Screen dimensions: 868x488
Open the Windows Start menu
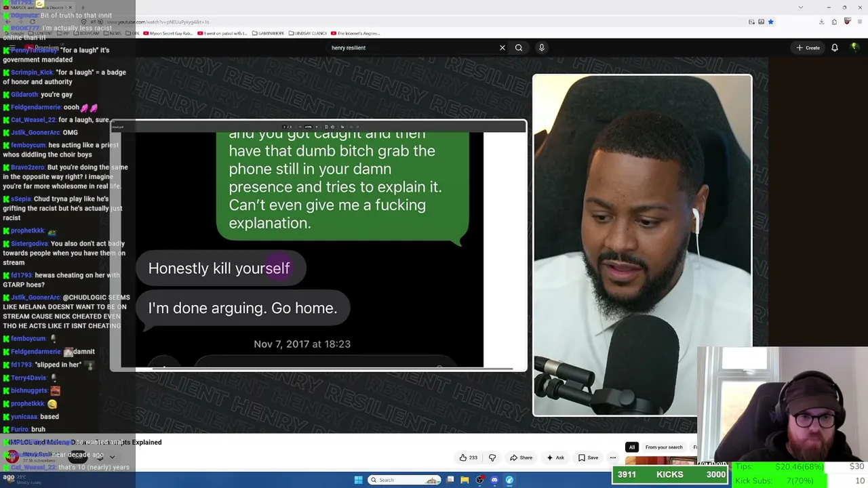point(358,480)
